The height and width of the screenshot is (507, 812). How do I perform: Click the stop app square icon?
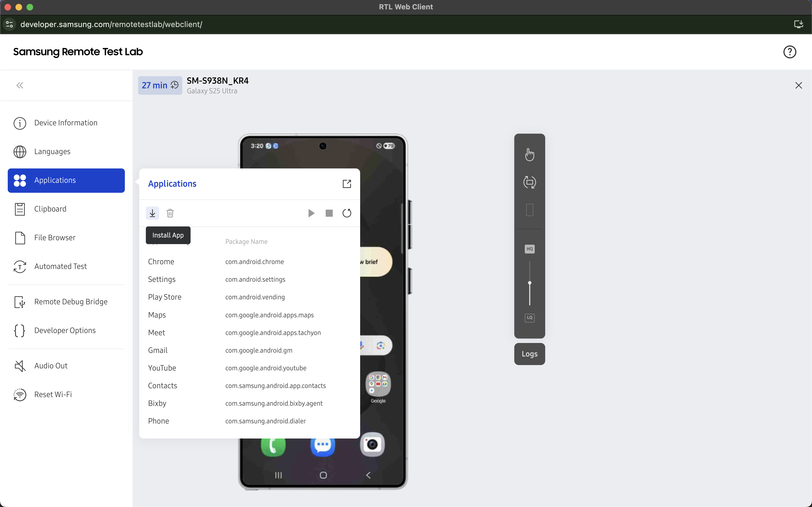tap(329, 213)
